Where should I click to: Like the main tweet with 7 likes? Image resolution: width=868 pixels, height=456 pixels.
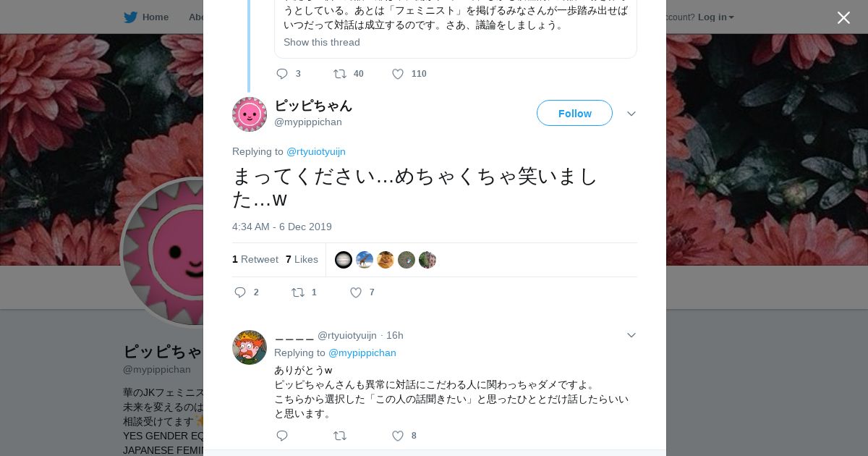click(x=356, y=292)
